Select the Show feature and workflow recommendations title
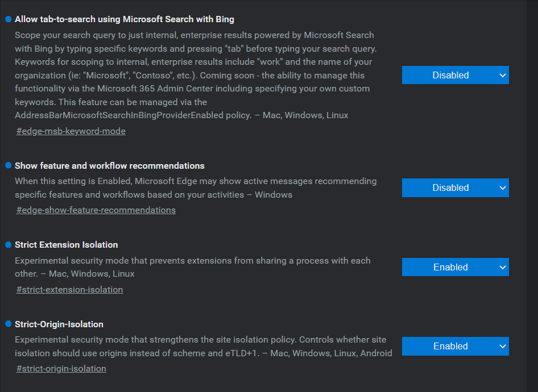538x392 pixels. pyautogui.click(x=109, y=166)
